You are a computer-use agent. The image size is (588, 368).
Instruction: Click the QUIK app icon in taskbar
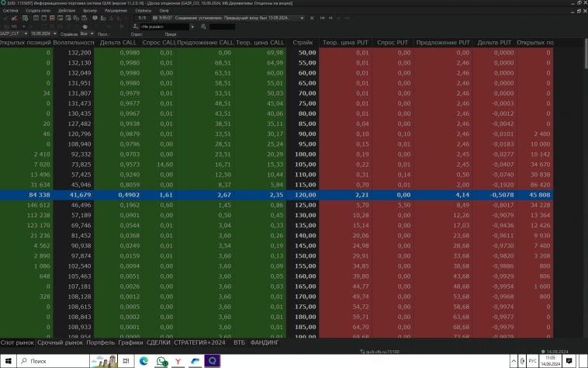coord(212,361)
